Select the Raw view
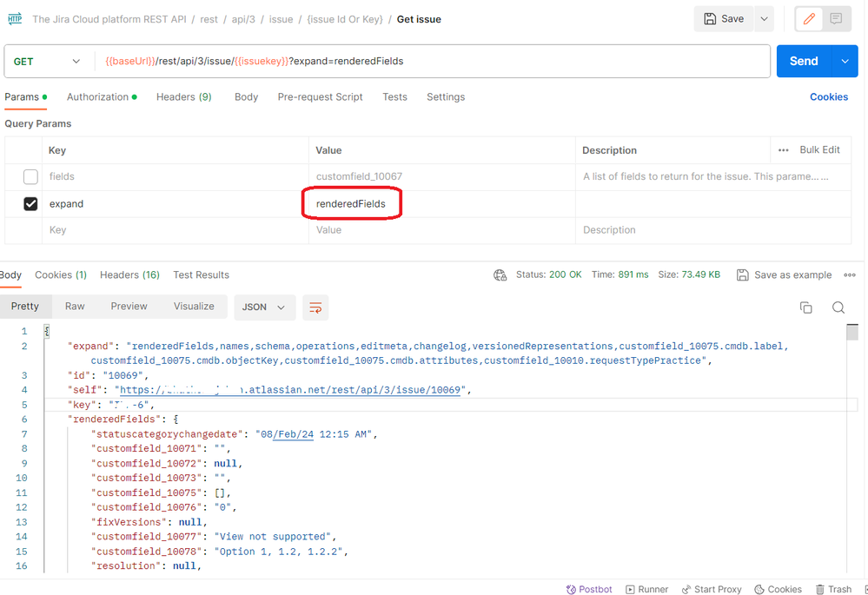 coord(75,307)
